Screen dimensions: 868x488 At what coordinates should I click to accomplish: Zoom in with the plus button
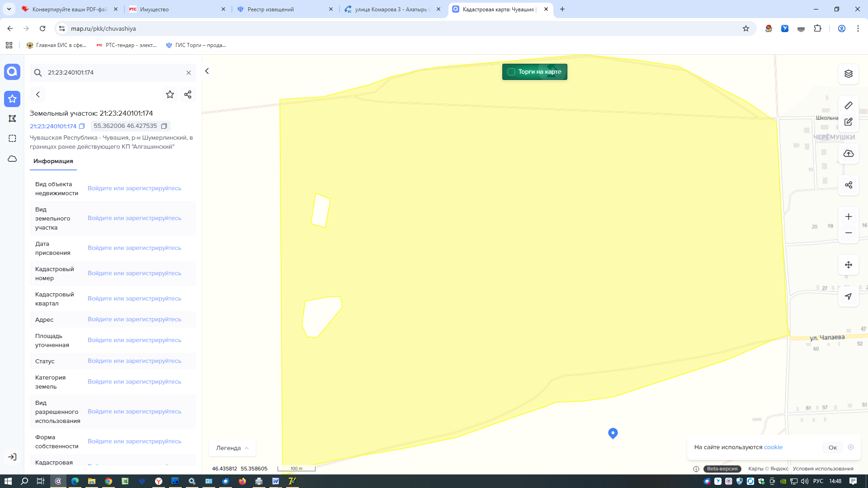coord(848,217)
